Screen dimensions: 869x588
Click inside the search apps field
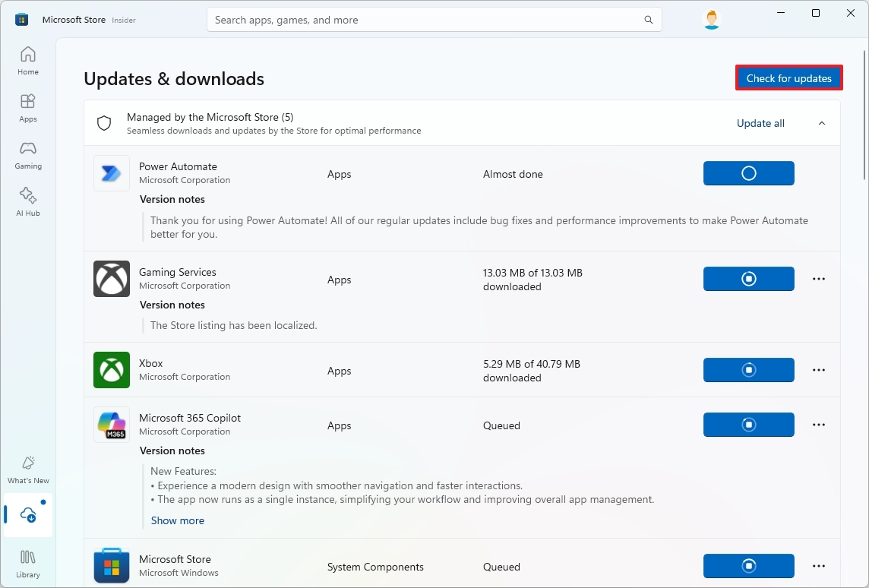pyautogui.click(x=434, y=20)
